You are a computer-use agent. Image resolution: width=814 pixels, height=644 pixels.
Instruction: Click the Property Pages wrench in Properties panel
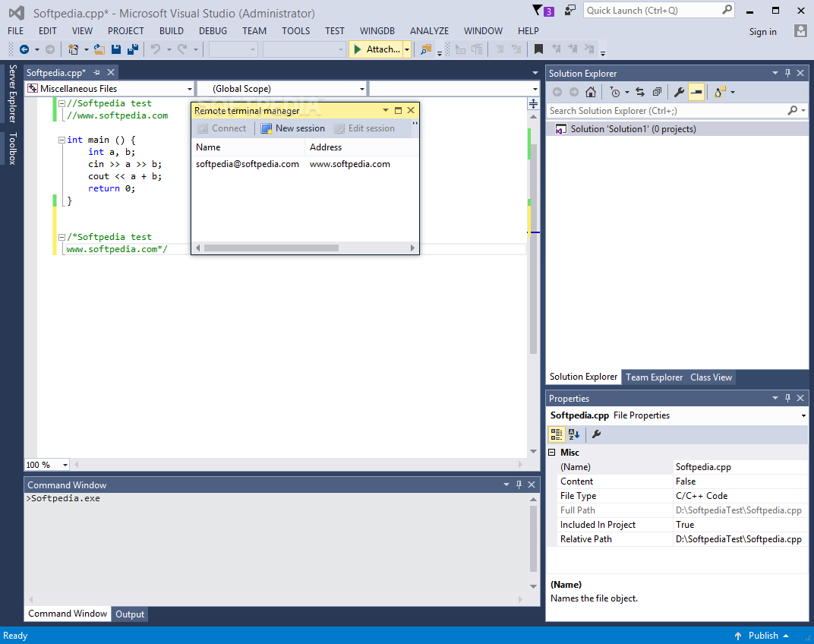click(597, 434)
